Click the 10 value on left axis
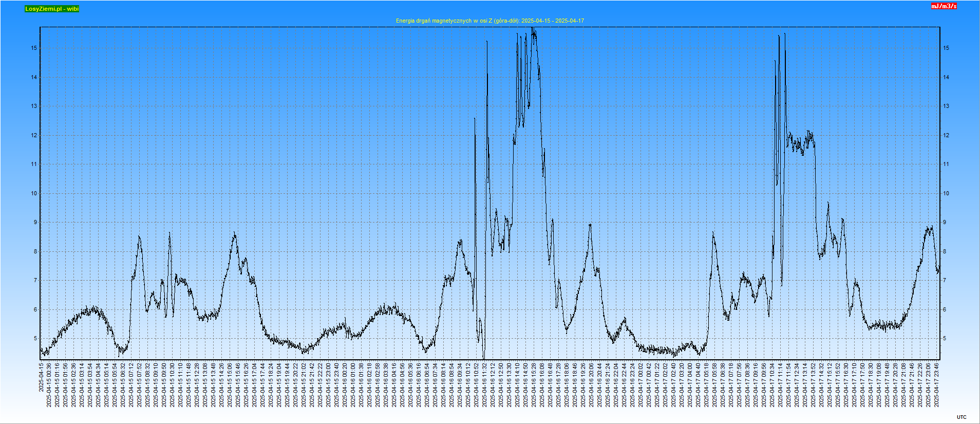The image size is (980, 424). click(x=34, y=194)
